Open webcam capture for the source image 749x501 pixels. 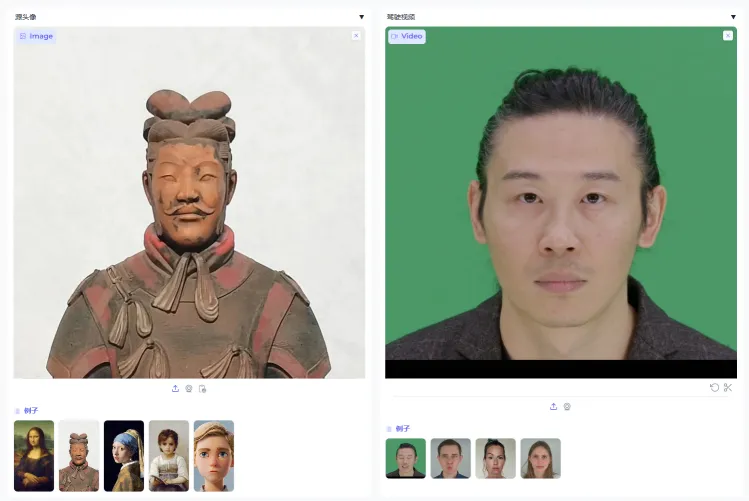[x=189, y=389]
